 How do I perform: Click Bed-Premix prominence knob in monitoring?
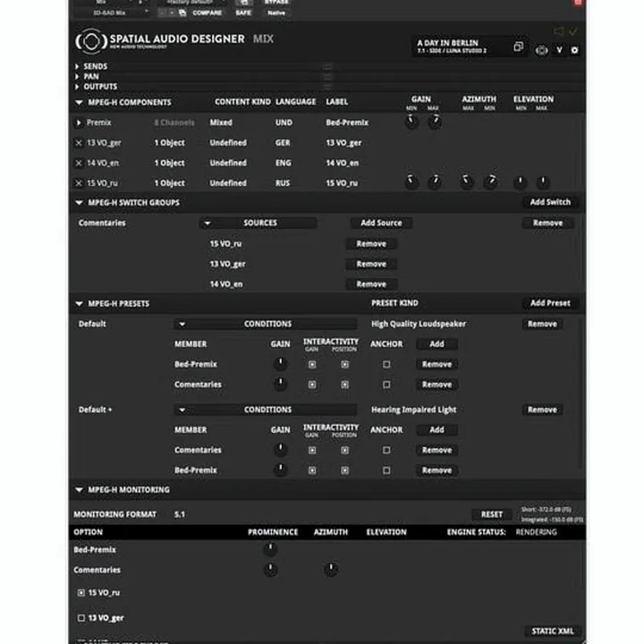pyautogui.click(x=270, y=548)
